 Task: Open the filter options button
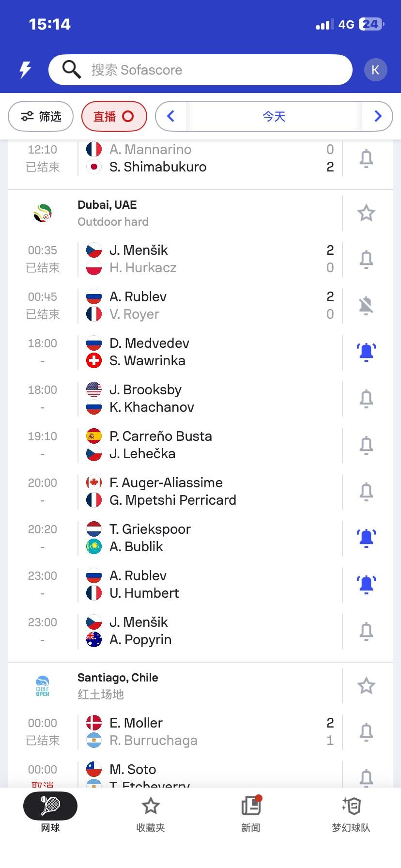point(41,116)
